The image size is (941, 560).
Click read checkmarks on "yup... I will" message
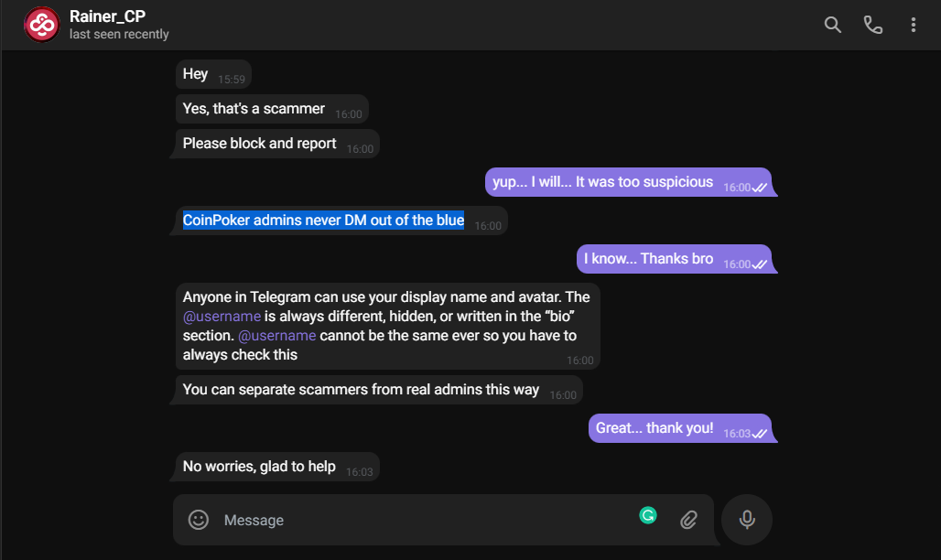pos(759,188)
